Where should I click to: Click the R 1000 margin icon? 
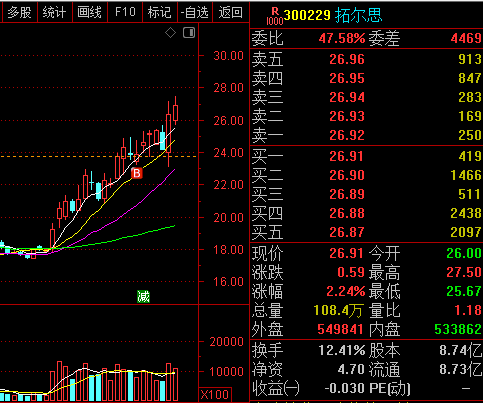275,17
